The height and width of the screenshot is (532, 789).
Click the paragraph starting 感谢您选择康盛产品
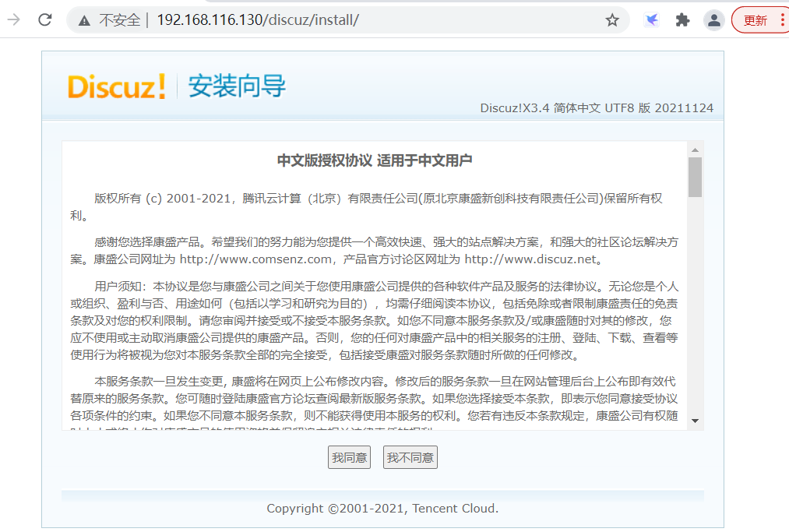tap(375, 251)
